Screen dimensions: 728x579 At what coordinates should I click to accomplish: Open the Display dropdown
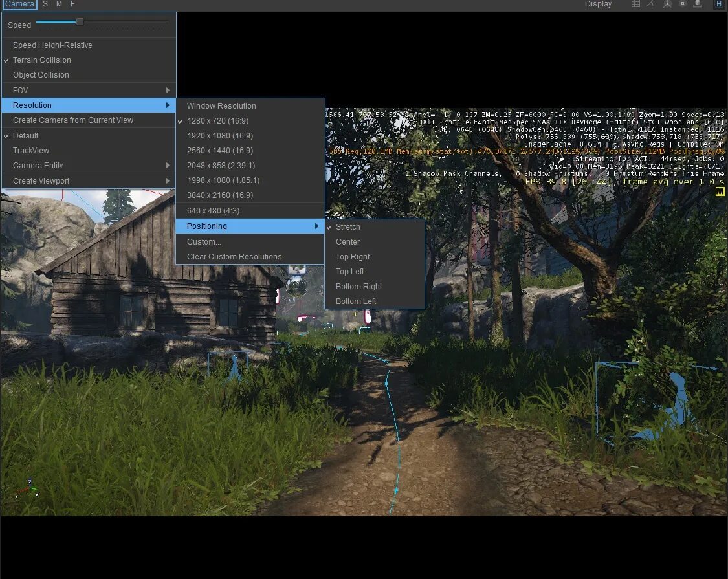[x=598, y=4]
